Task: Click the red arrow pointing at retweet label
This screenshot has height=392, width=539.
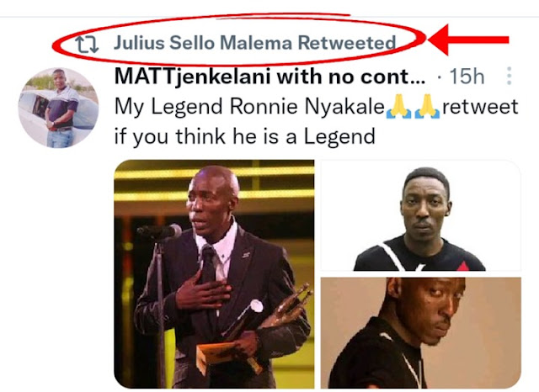Action: click(x=468, y=40)
